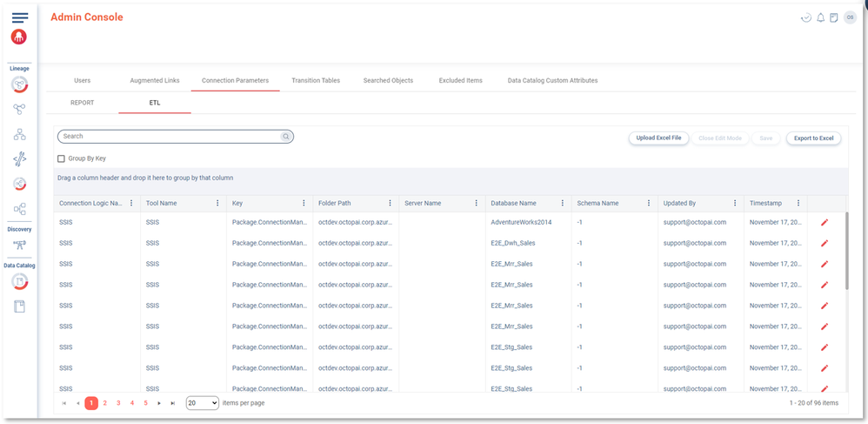Viewport: 868px width, 424px height.
Task: Click the red Octopai logo icon
Action: [x=19, y=37]
